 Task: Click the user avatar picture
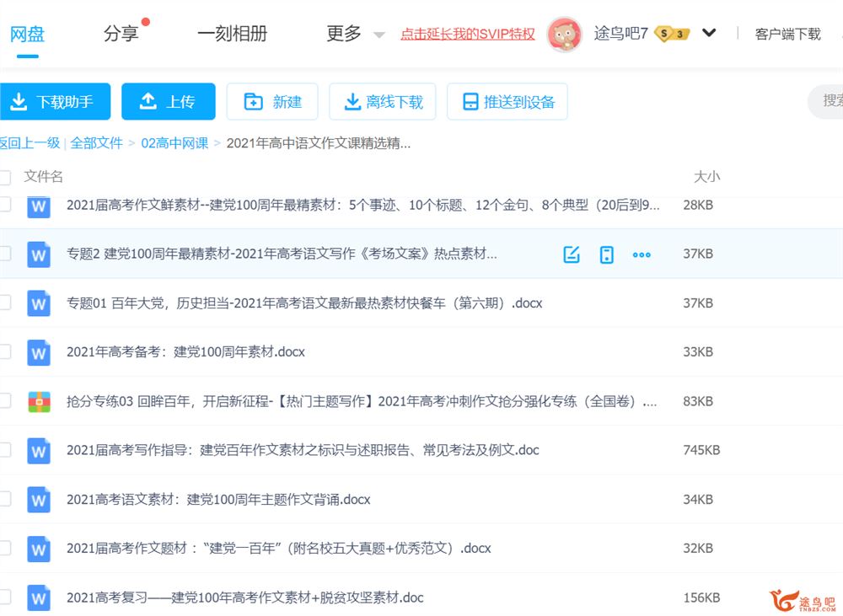pyautogui.click(x=564, y=35)
